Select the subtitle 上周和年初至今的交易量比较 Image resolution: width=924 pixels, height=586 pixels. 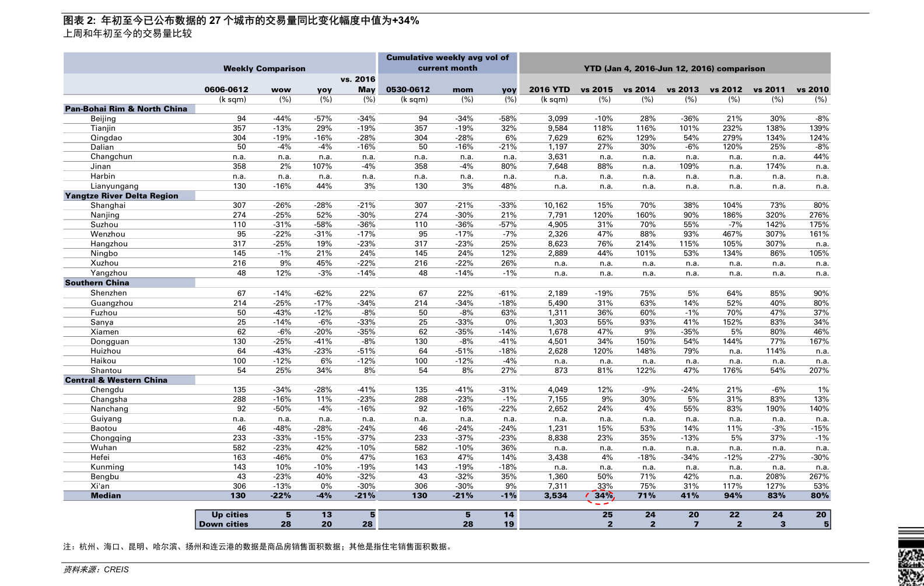click(128, 34)
